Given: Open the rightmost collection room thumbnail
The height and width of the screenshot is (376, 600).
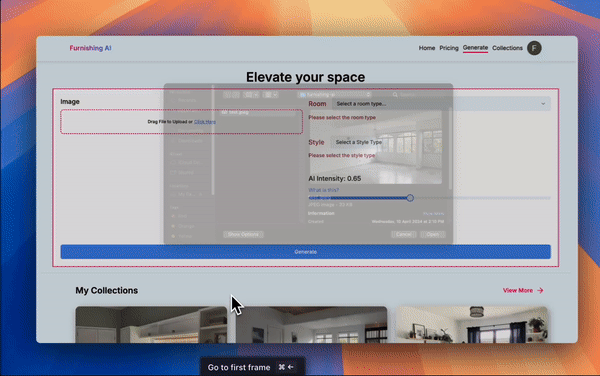Looking at the screenshot, I should [x=472, y=324].
